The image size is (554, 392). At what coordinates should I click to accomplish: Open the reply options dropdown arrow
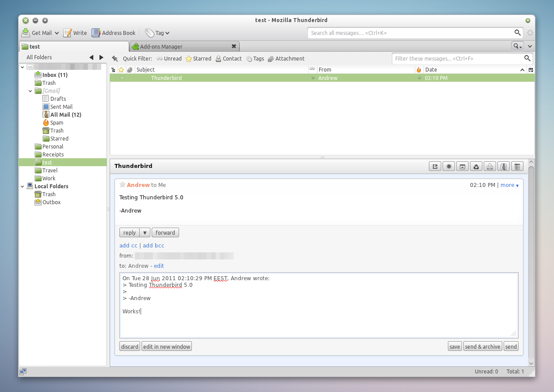(x=145, y=233)
